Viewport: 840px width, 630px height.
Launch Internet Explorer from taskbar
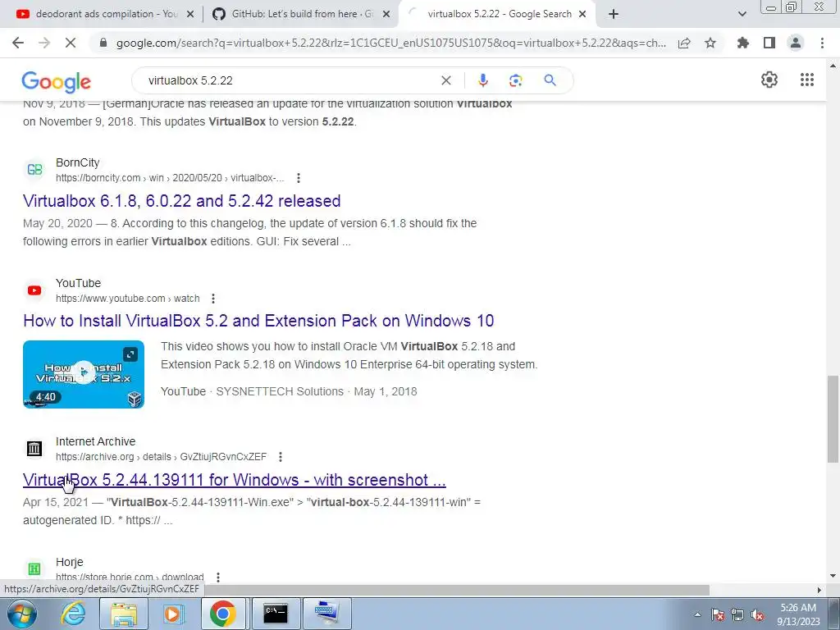click(73, 614)
